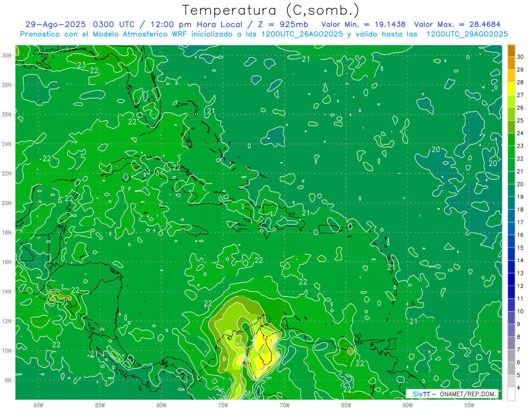Screen dimensions: 532x411
Task: Pick the white colorbar segment below 4
Action: tap(511, 394)
